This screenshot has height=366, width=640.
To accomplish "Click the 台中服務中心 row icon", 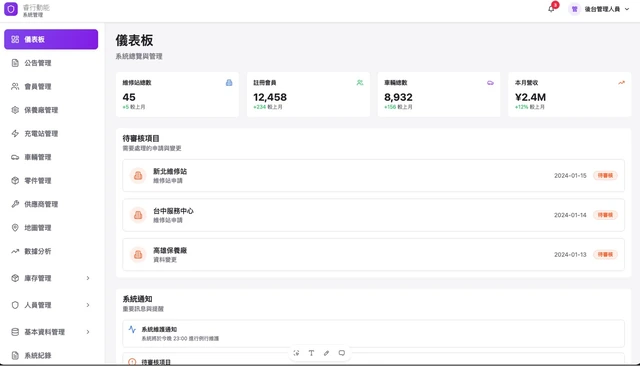I will click(x=138, y=215).
